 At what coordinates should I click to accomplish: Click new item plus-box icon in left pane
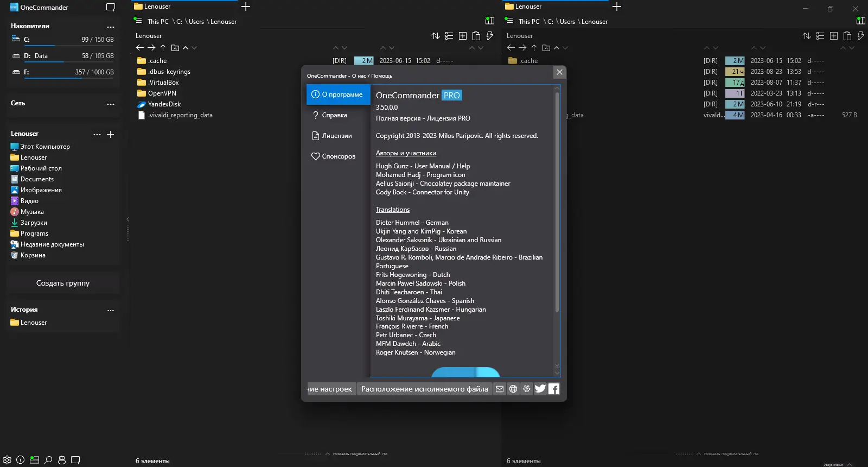[463, 36]
